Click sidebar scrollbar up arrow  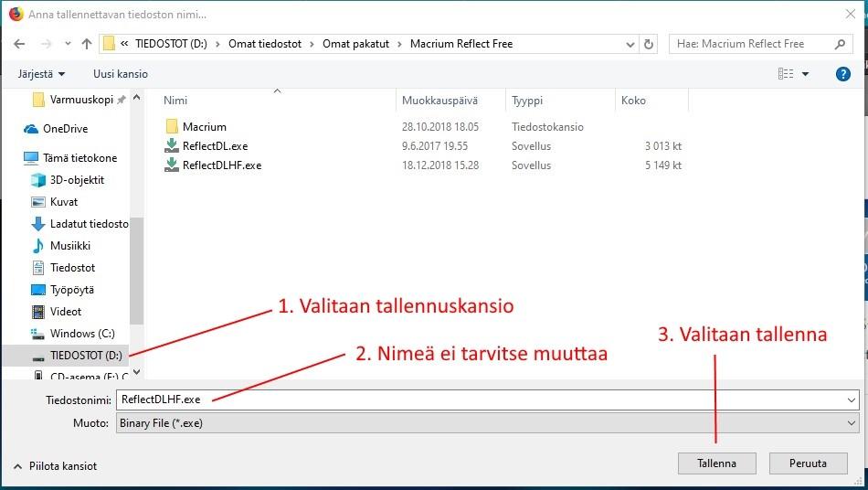(137, 98)
